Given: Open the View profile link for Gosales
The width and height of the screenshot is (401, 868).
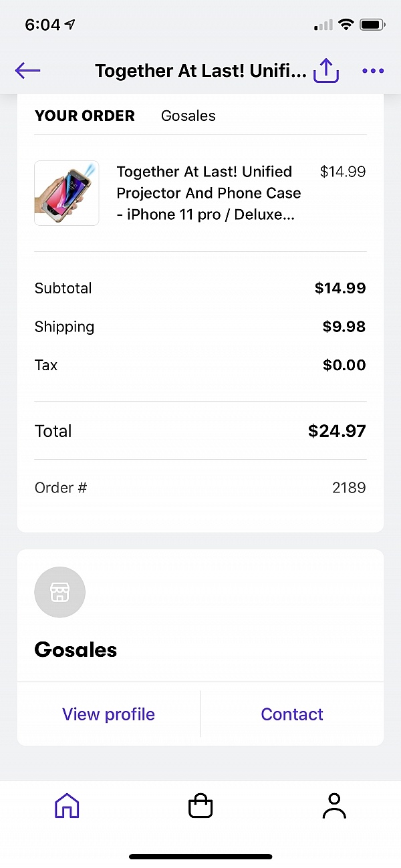Looking at the screenshot, I should point(108,714).
